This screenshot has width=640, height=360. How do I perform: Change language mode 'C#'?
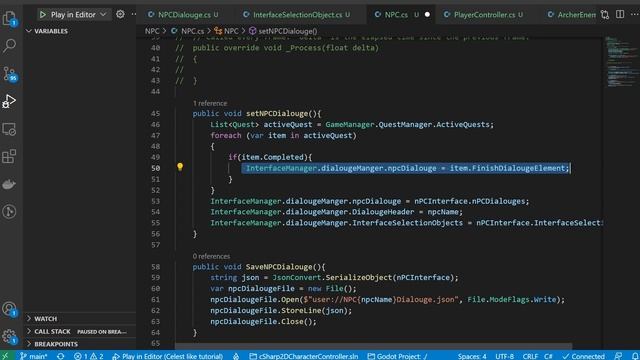[548, 356]
